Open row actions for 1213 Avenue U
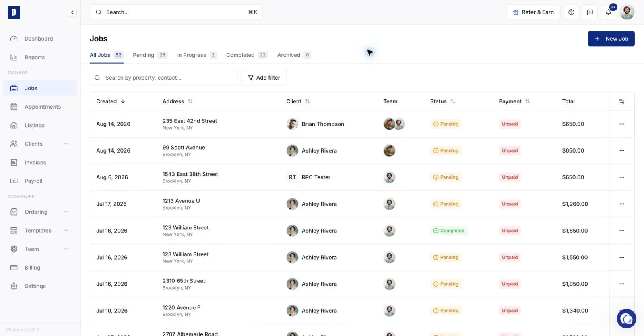This screenshot has width=644, height=336. pyautogui.click(x=622, y=204)
